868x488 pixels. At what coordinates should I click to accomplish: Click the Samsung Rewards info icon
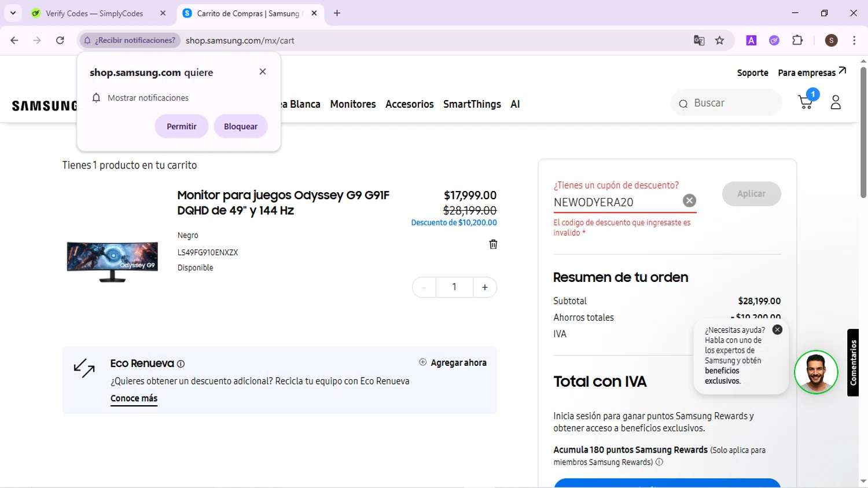coord(659,462)
